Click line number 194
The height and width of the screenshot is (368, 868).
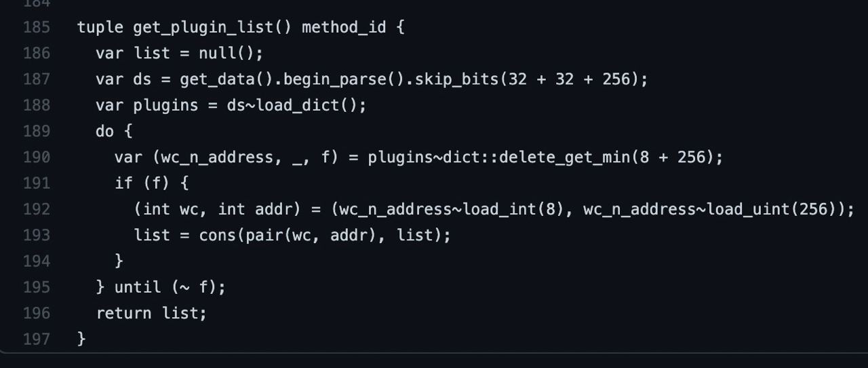click(37, 261)
